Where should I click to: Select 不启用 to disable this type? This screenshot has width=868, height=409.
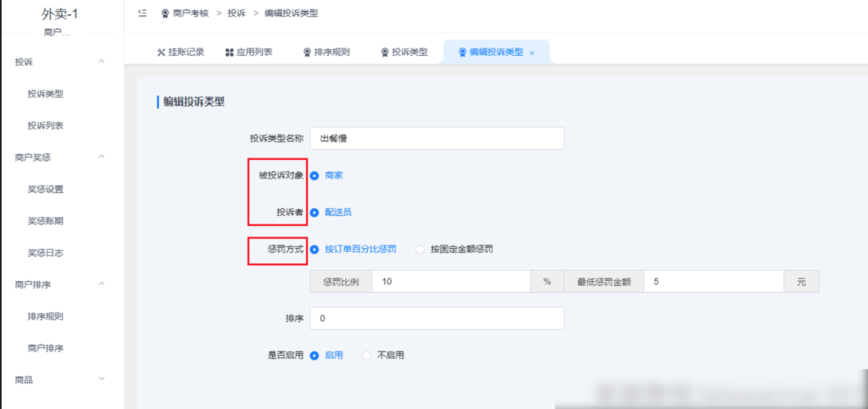tap(367, 356)
